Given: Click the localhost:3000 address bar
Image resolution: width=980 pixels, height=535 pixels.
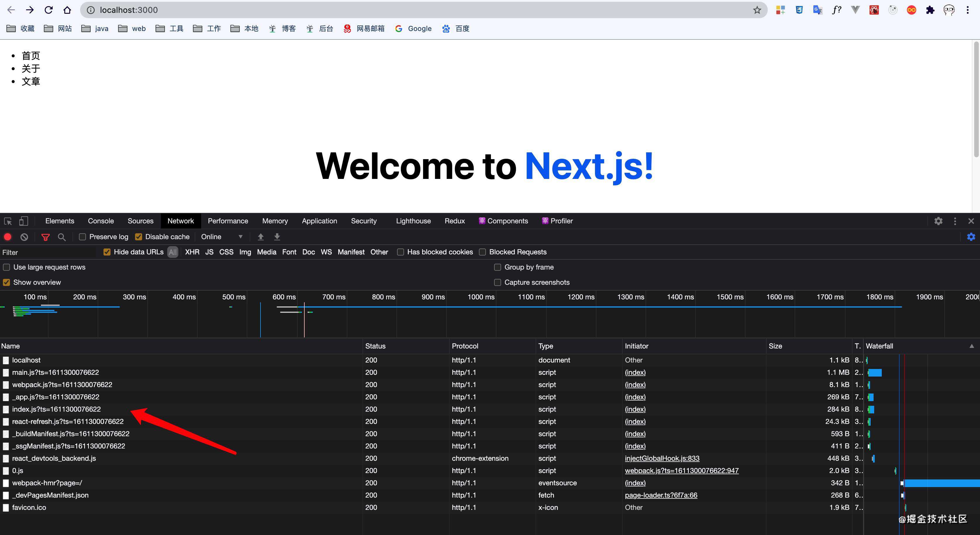Looking at the screenshot, I should pos(424,10).
